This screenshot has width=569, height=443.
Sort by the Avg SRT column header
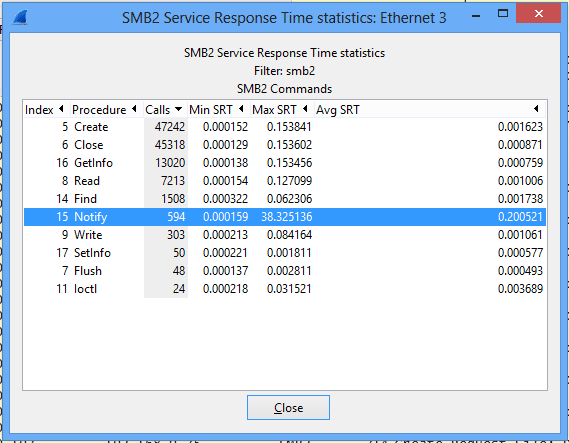pos(430,110)
